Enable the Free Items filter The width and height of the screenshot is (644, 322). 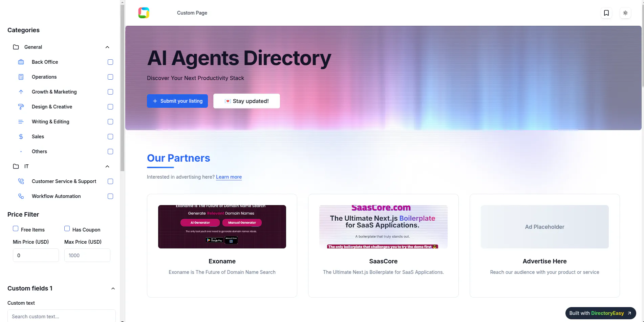click(x=16, y=228)
